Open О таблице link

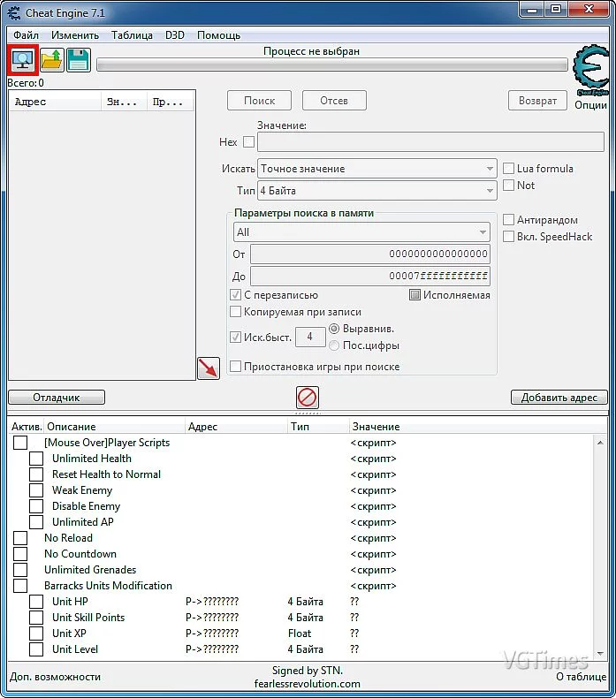[582, 677]
